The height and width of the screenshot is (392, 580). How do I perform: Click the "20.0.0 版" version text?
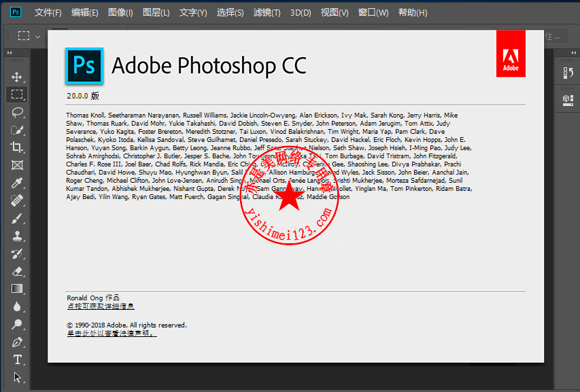click(x=83, y=96)
